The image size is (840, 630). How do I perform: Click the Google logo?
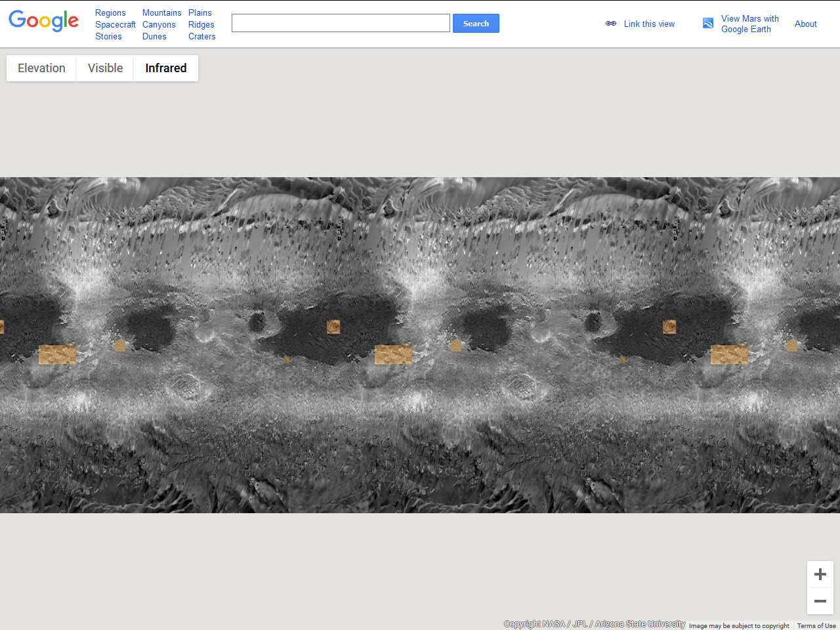pos(43,21)
